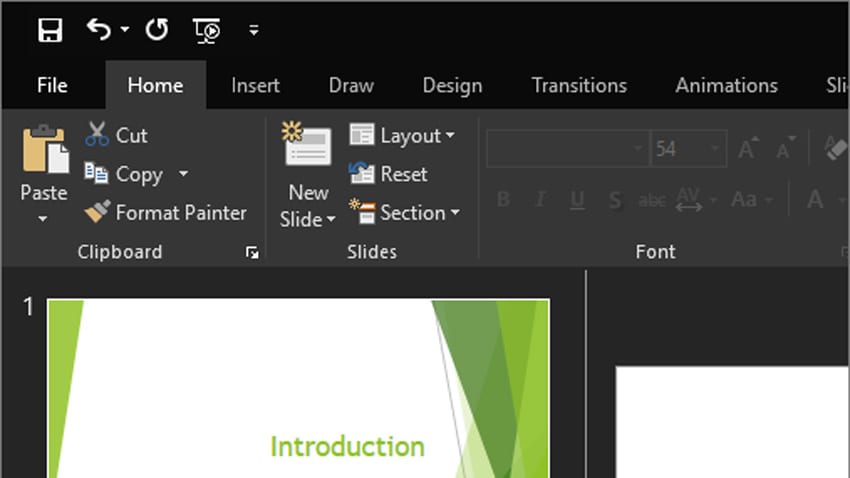
Task: Click the Clear All Formatting eraser icon
Action: click(x=835, y=148)
